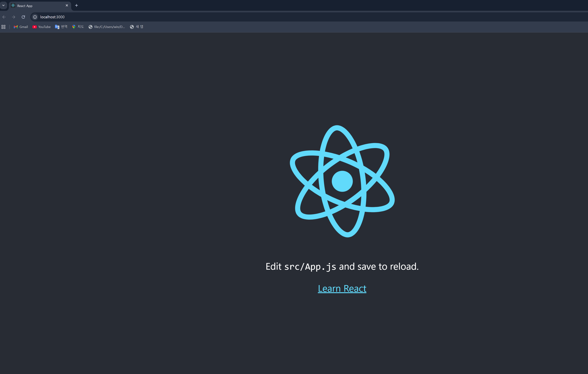588x374 pixels.
Task: Click the localhost:3000 address bar
Action: tap(171, 17)
